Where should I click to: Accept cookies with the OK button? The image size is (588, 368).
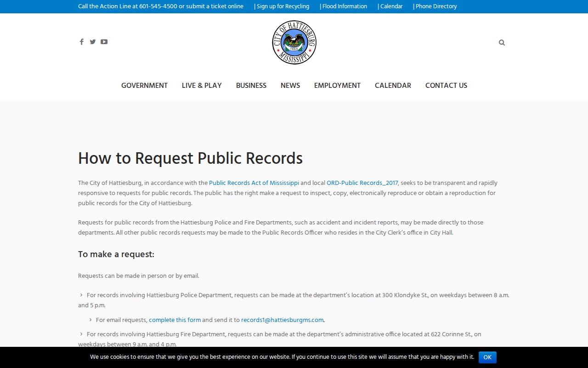(487, 357)
